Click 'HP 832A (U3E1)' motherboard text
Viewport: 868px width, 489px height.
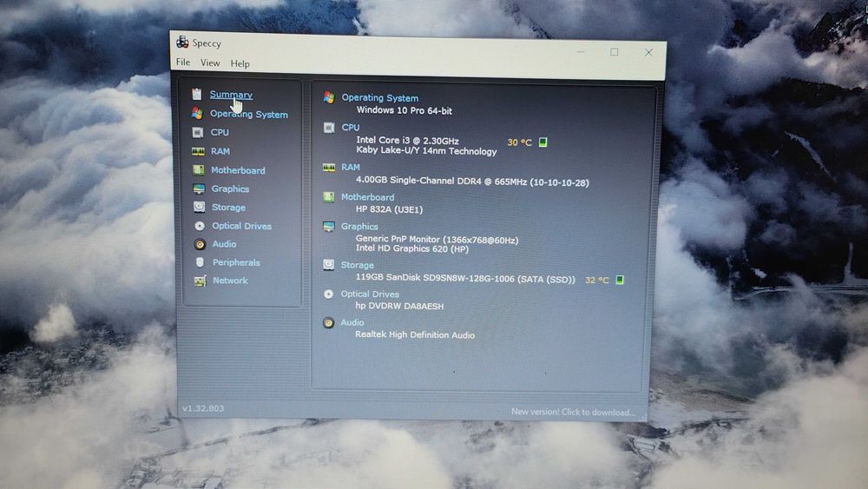click(x=389, y=209)
